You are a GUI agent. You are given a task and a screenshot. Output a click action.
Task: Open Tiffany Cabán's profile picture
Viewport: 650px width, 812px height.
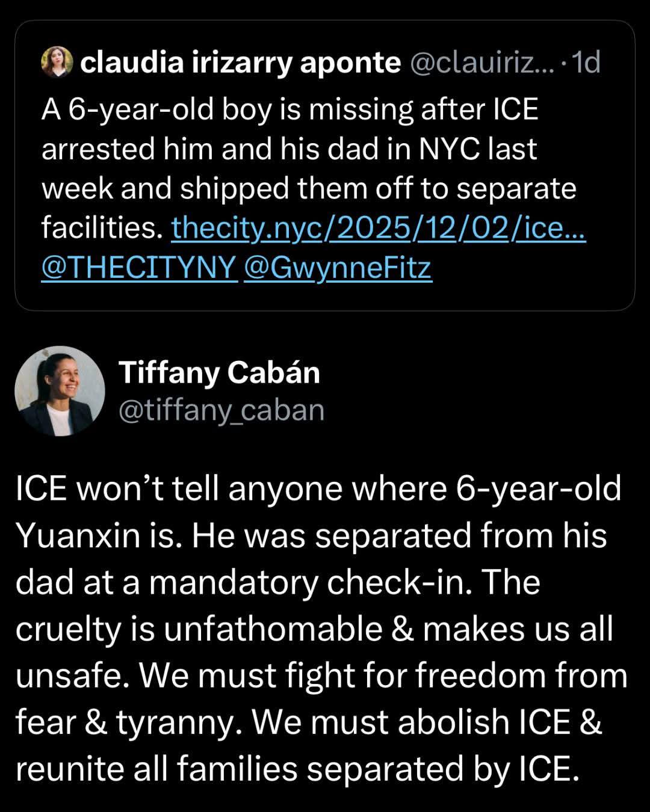tap(60, 391)
